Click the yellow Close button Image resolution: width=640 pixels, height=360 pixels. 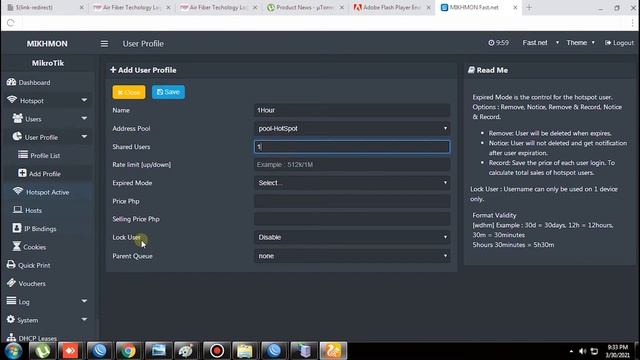coord(129,92)
